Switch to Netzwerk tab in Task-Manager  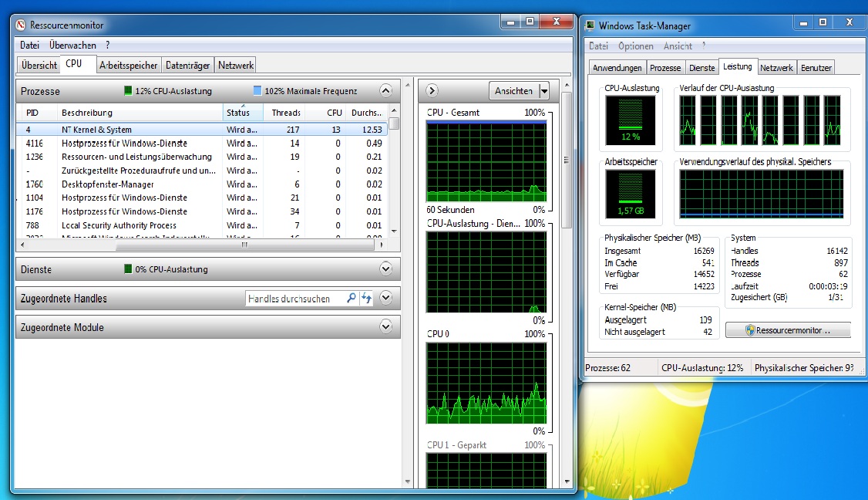(x=776, y=68)
